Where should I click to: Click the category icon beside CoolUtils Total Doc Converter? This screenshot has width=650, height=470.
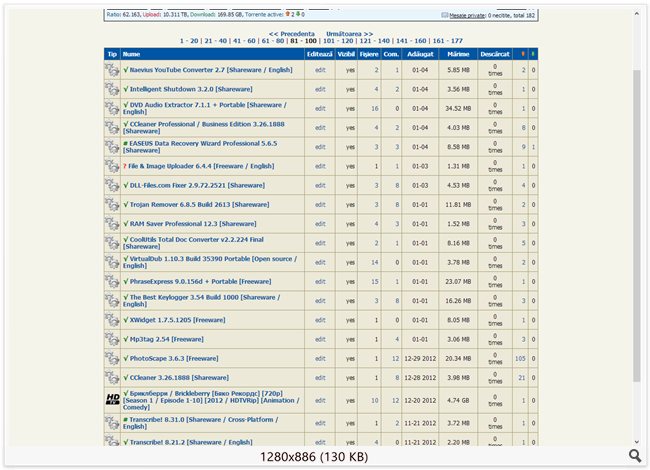point(112,243)
